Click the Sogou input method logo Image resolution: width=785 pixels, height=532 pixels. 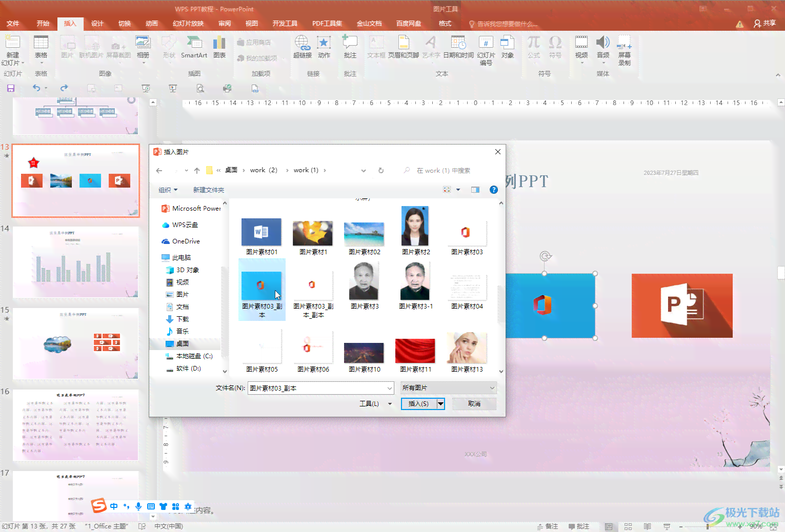pos(98,506)
